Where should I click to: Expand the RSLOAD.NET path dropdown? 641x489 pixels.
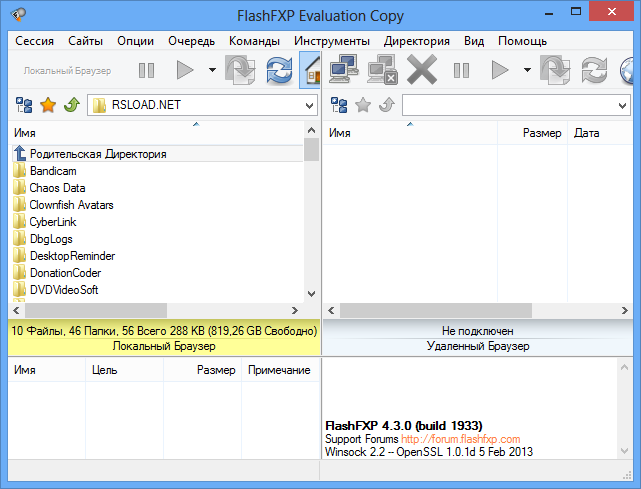tap(309, 105)
